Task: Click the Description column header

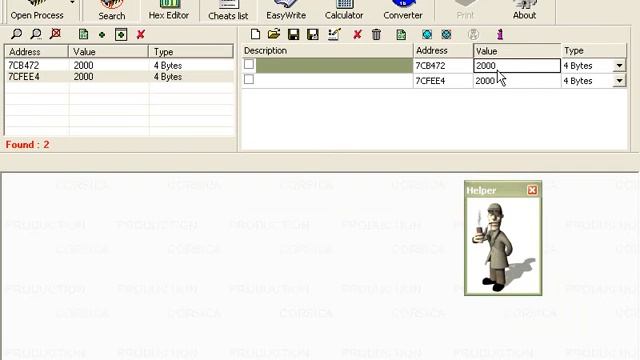Action: (x=327, y=51)
